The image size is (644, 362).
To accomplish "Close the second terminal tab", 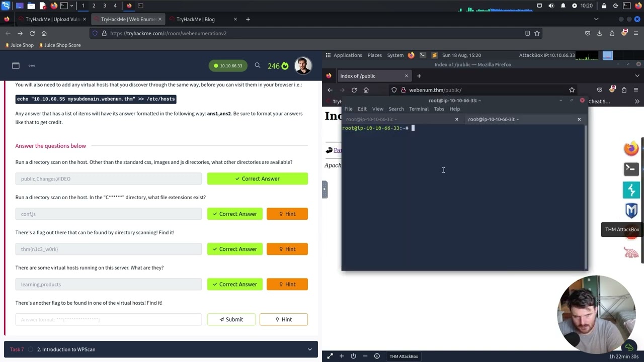I will 579,119.
